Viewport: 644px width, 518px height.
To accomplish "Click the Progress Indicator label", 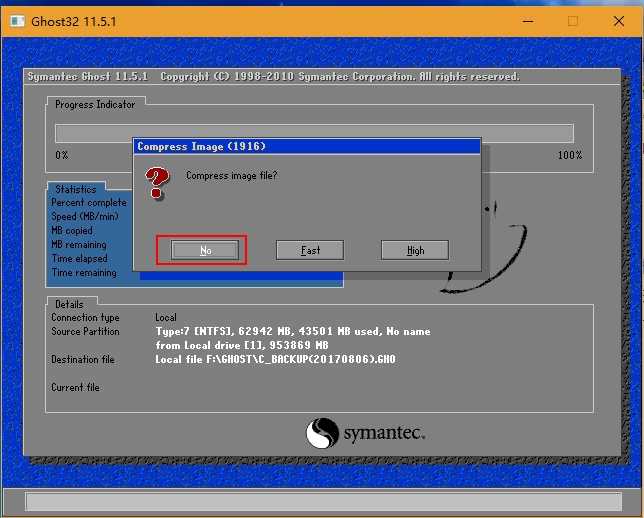I will pyautogui.click(x=95, y=105).
